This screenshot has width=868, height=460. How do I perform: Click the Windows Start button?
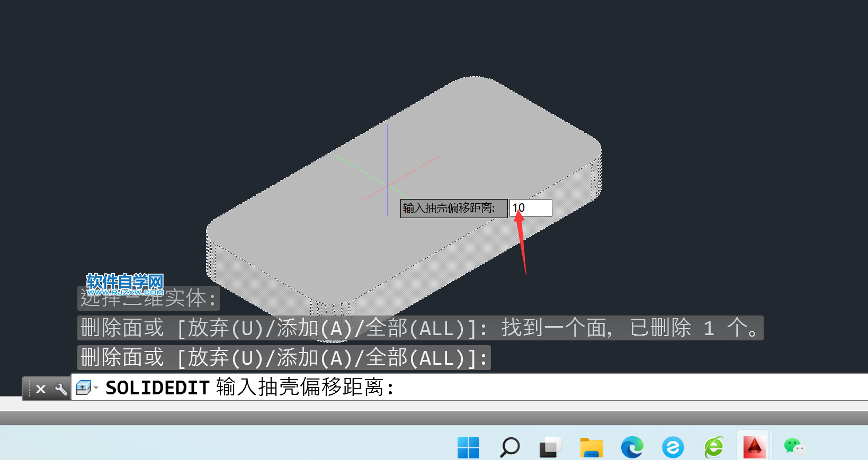coord(468,447)
